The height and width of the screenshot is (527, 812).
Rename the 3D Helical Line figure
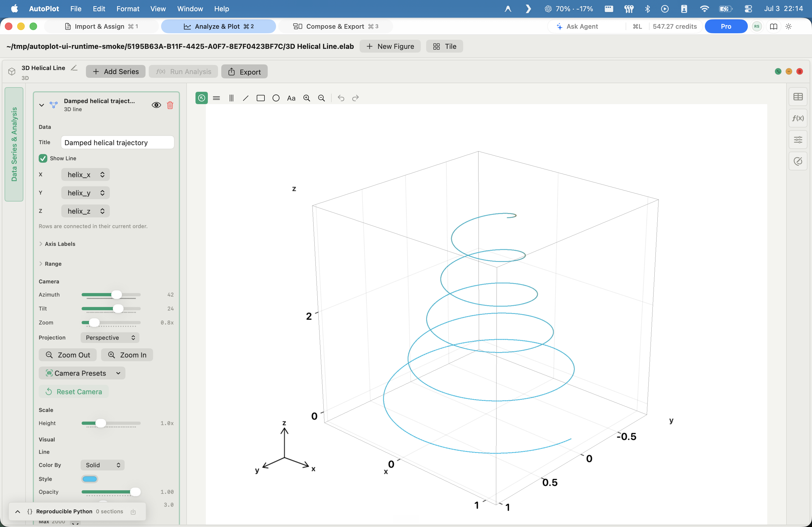point(74,68)
